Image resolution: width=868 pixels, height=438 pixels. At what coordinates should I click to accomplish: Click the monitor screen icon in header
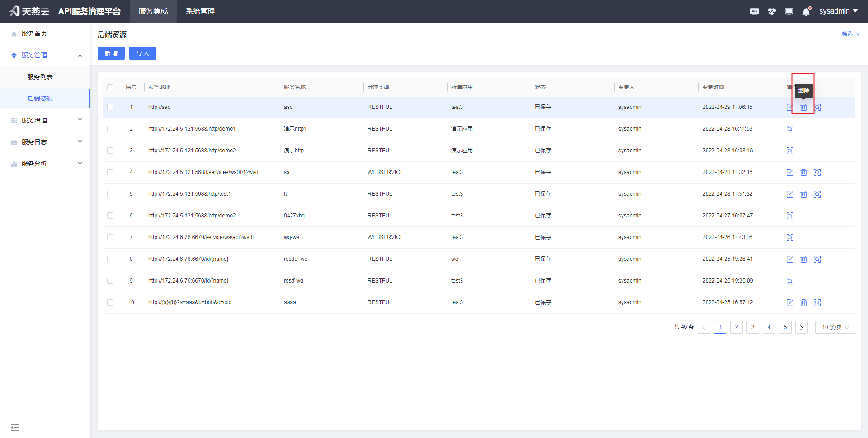[789, 12]
